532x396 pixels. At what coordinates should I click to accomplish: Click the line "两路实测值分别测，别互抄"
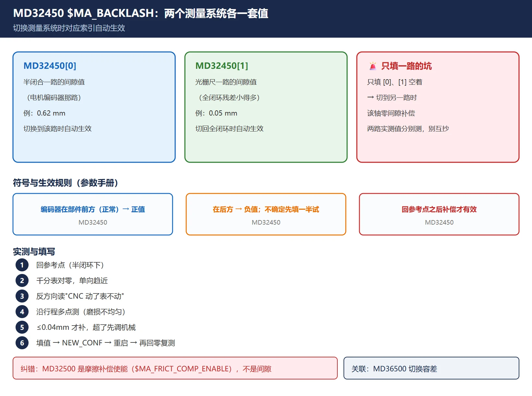(408, 129)
